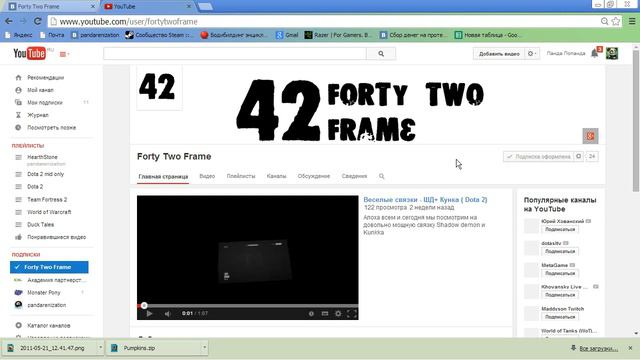Focus the YouTube search field
The height and width of the screenshot is (360, 640).
(235, 53)
